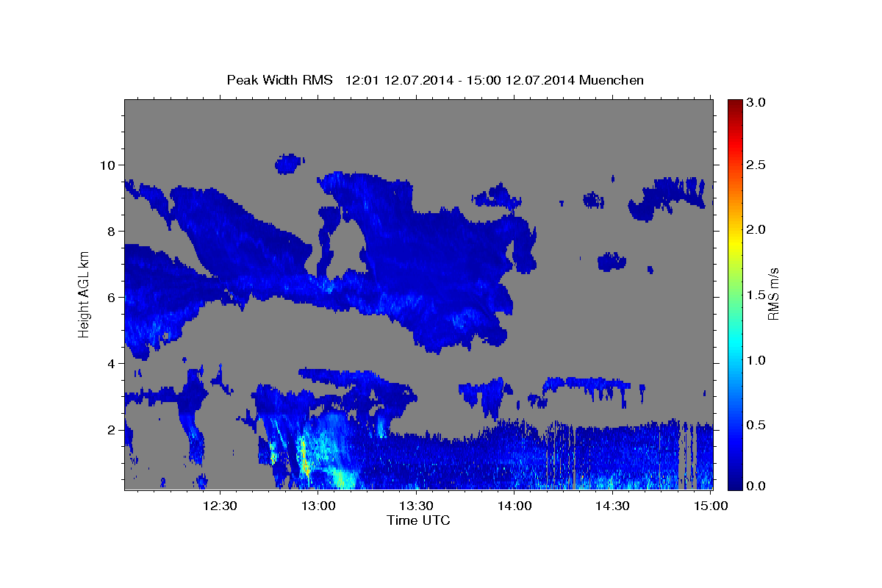Click the station name 'Muenchen' in title
Screen dimensions: 882x588
(612, 79)
